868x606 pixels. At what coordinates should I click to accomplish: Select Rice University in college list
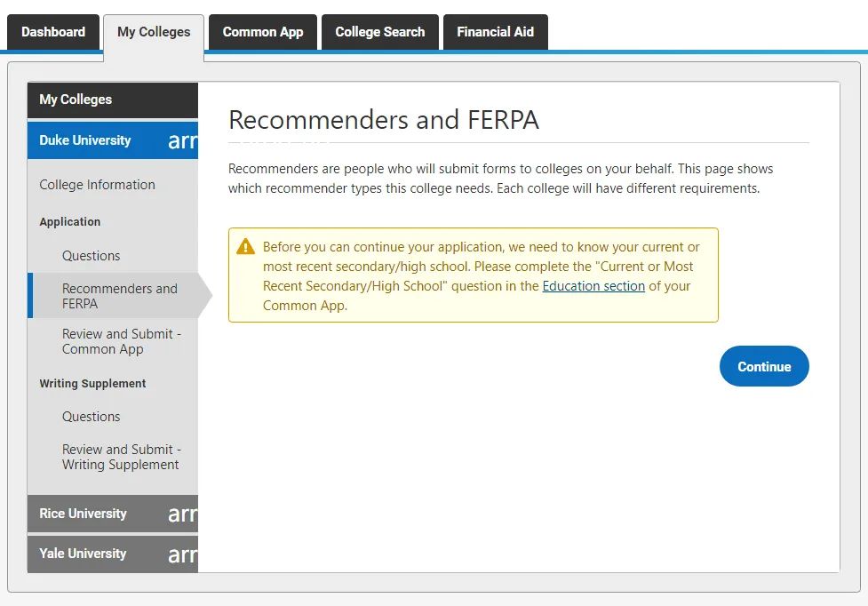[x=83, y=514]
